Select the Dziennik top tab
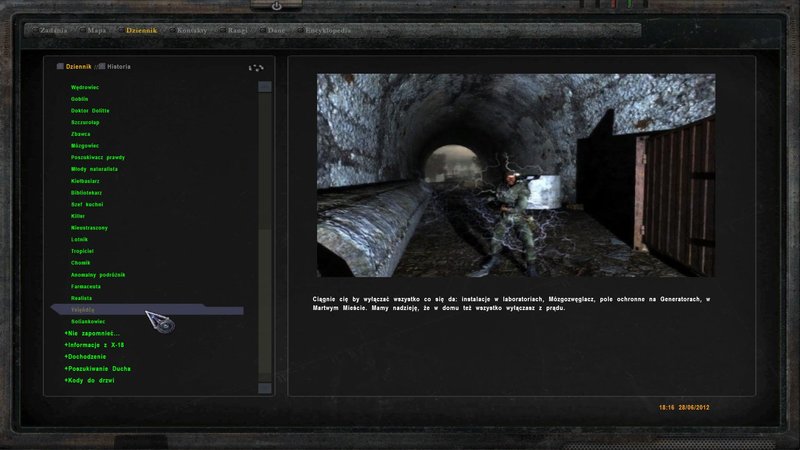The width and height of the screenshot is (800, 450). [x=141, y=31]
